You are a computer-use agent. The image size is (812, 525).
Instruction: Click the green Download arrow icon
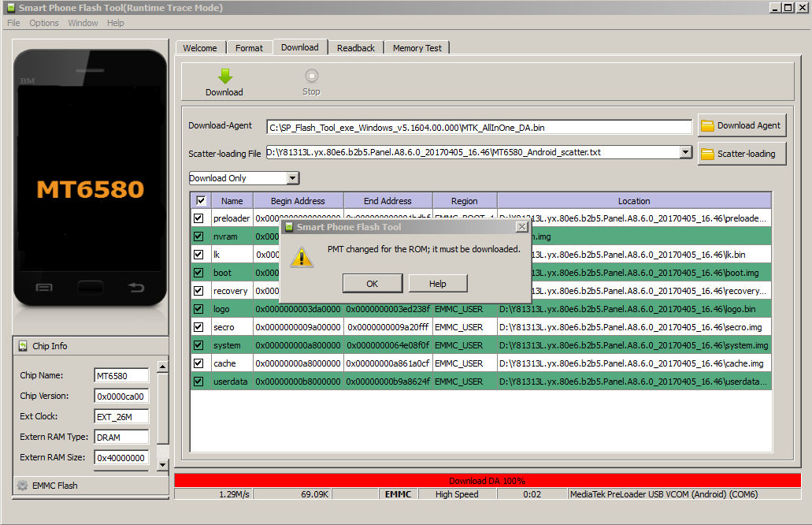point(224,76)
